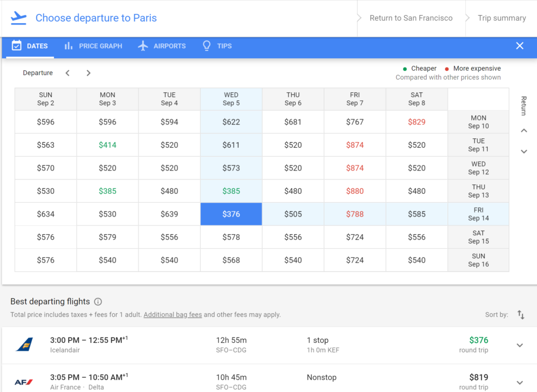Image resolution: width=537 pixels, height=392 pixels.
Task: Click the info icon next to Best departing flights
Action: (x=99, y=302)
